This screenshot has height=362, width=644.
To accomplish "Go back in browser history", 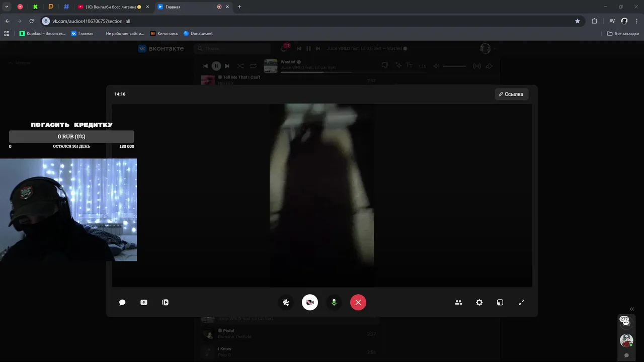I will coord(8,21).
